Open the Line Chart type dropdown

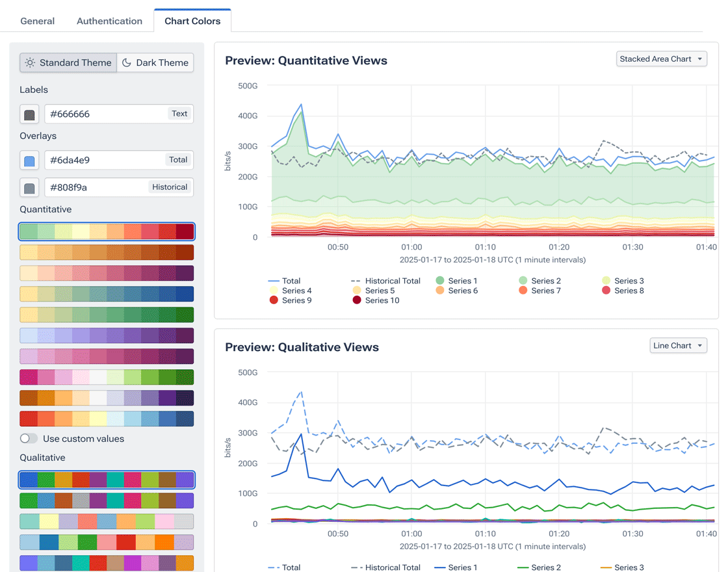tap(678, 346)
